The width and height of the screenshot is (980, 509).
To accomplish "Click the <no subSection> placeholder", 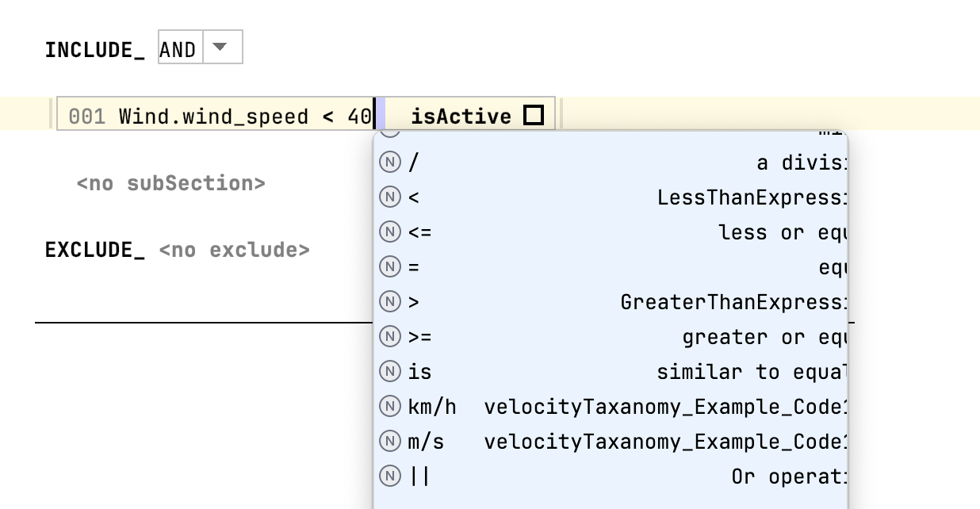I will (170, 184).
